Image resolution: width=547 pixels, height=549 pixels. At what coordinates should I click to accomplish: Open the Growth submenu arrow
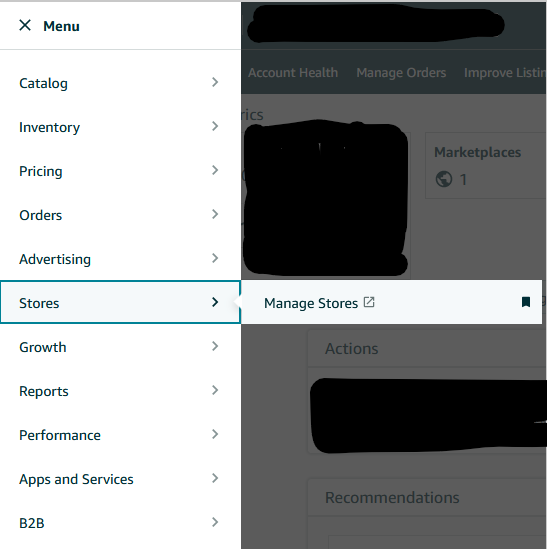pos(215,346)
